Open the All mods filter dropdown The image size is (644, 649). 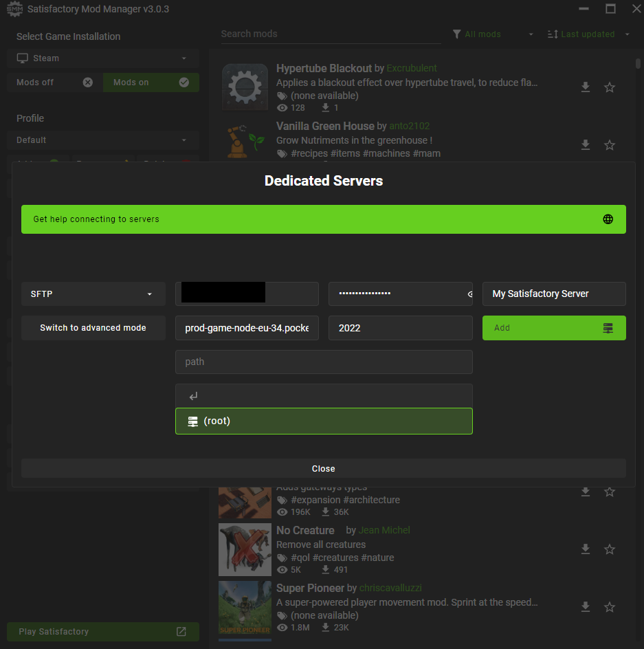pyautogui.click(x=493, y=34)
